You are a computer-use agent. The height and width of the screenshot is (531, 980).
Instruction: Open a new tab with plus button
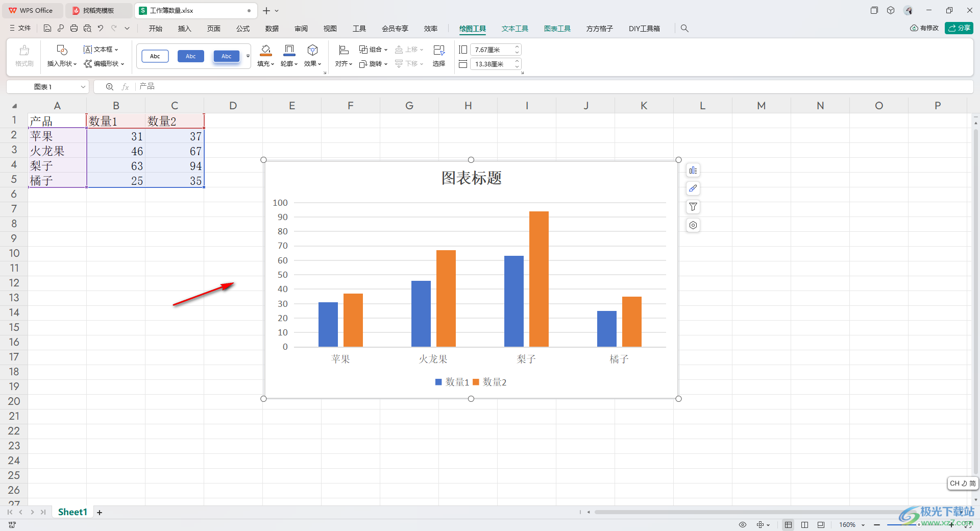(266, 10)
